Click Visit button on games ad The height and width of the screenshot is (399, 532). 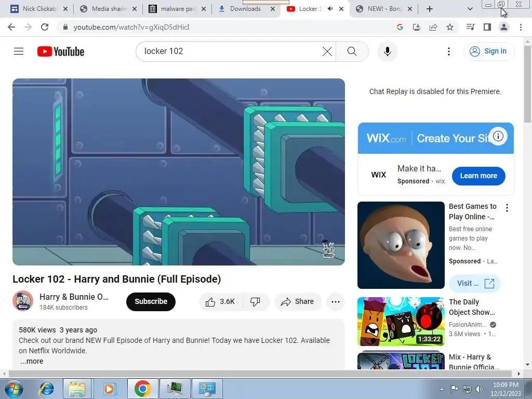tap(474, 283)
